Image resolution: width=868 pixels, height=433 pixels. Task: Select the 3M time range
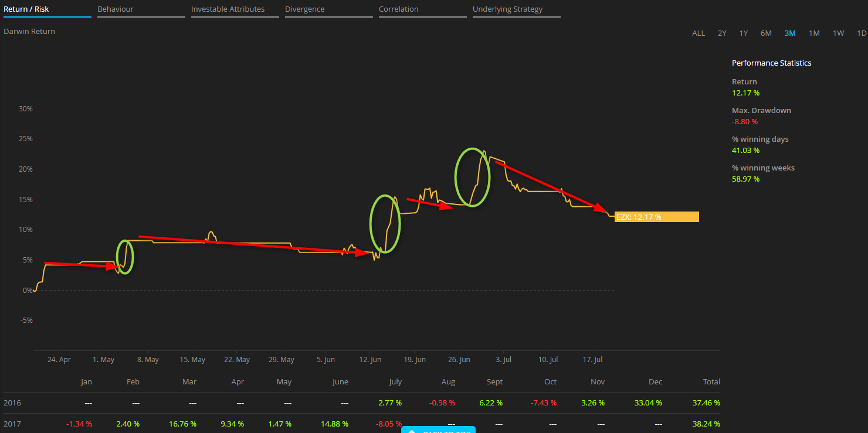click(790, 33)
